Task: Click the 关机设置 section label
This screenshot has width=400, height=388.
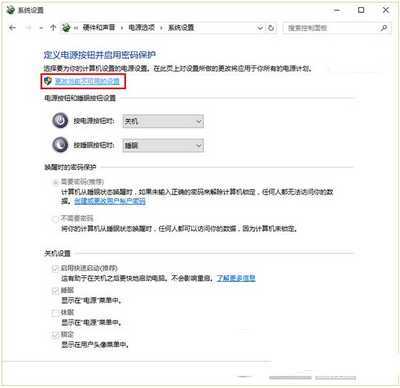Action: click(x=57, y=253)
